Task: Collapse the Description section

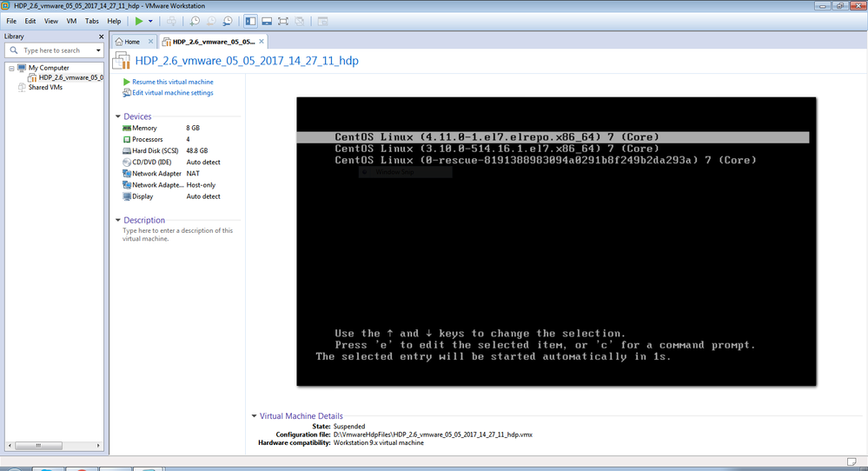Action: 118,220
